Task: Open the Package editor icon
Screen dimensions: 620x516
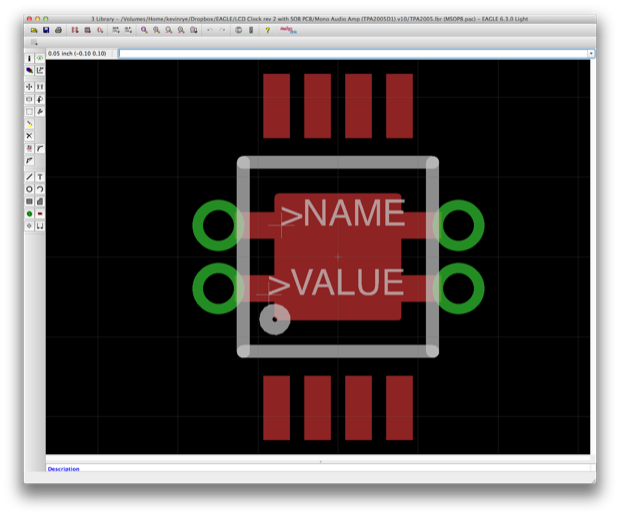Action: (87, 30)
